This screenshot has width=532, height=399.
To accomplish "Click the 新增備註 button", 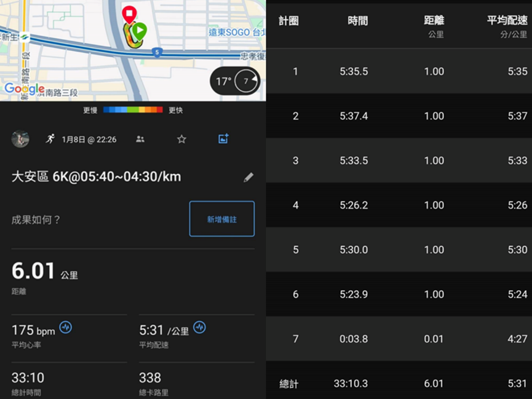I will pos(221,219).
